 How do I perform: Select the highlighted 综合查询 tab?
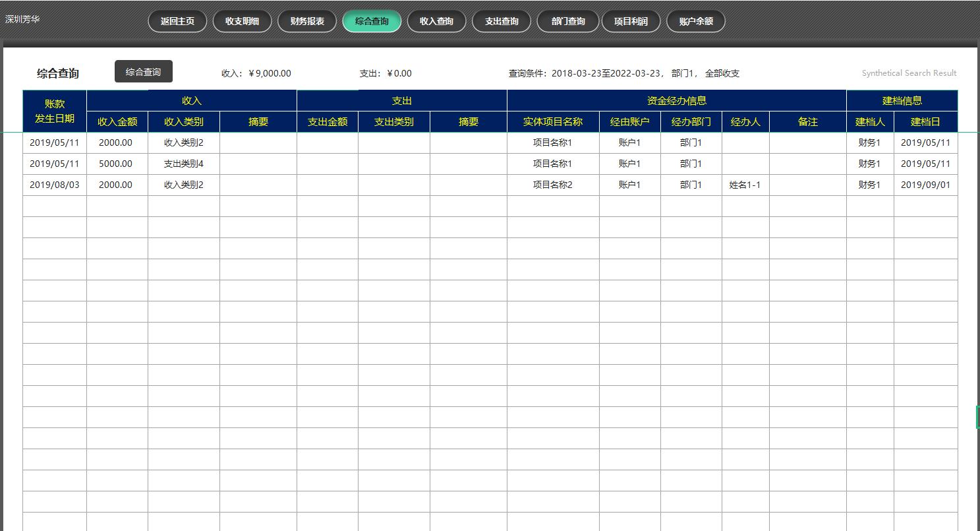pyautogui.click(x=372, y=20)
